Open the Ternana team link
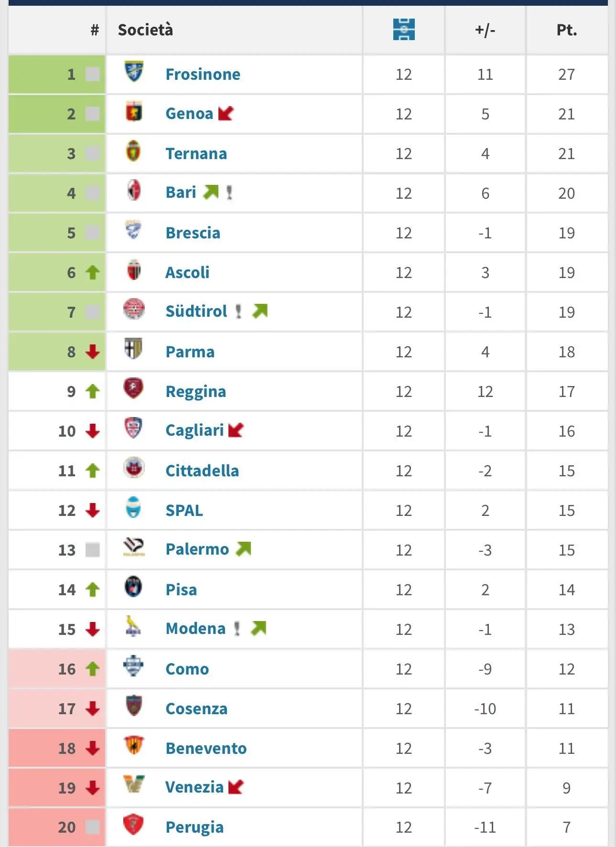 click(196, 154)
